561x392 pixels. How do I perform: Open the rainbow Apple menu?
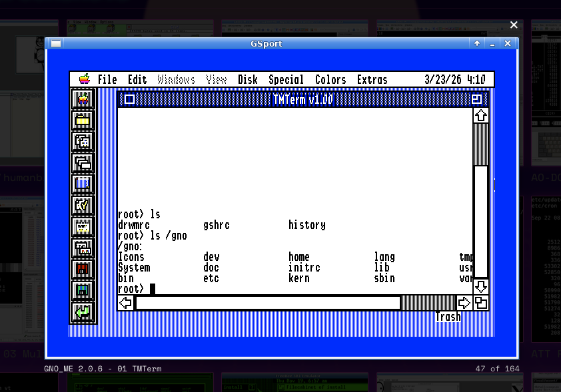coord(85,79)
